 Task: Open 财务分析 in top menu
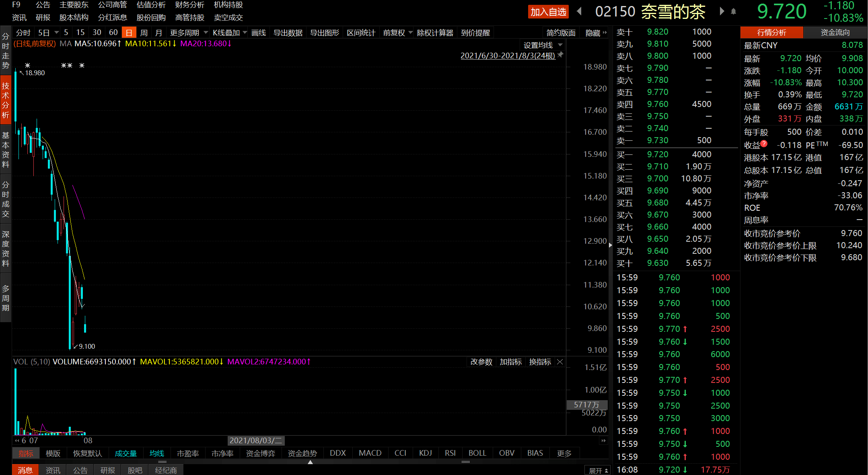pos(190,5)
